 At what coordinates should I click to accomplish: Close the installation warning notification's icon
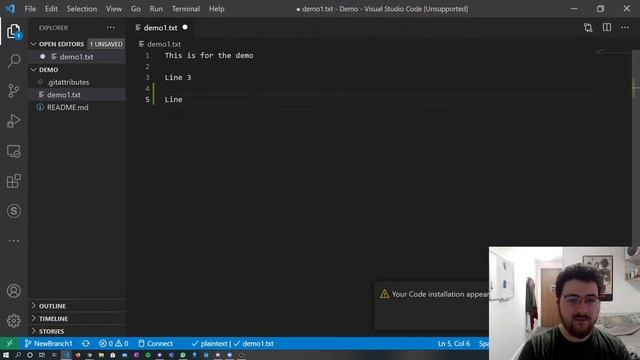[384, 294]
